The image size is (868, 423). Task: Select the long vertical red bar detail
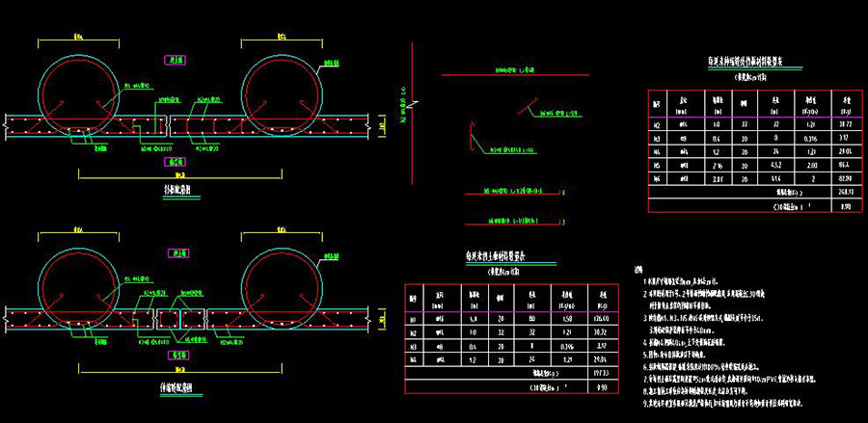point(413,114)
